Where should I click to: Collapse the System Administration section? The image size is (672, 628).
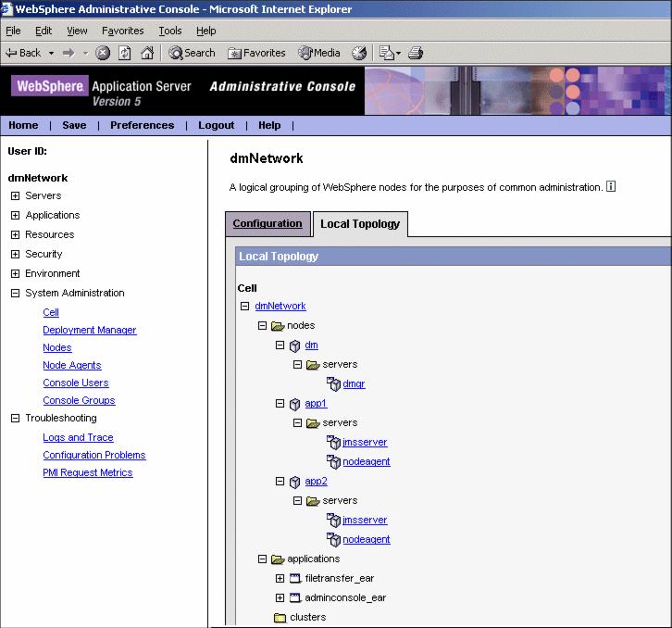click(15, 293)
